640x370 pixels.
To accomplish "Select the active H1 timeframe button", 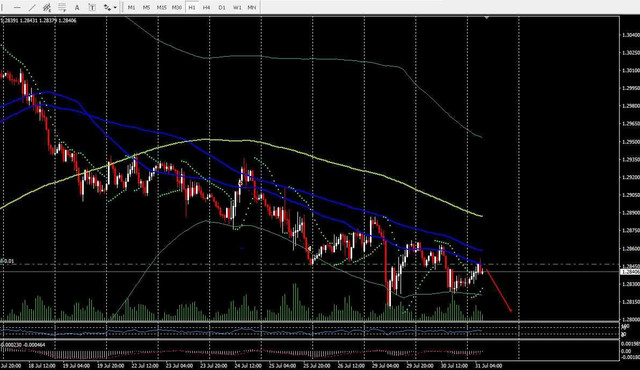I will [192, 7].
